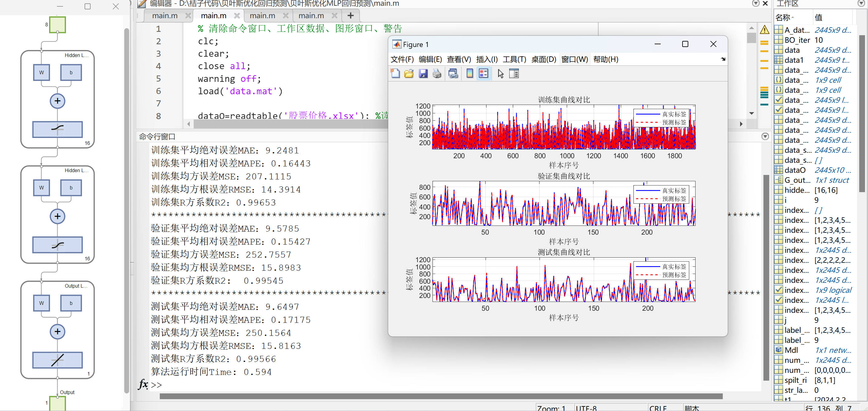868x411 pixels.
Task: Click the plus button to add editor tab
Action: point(350,15)
